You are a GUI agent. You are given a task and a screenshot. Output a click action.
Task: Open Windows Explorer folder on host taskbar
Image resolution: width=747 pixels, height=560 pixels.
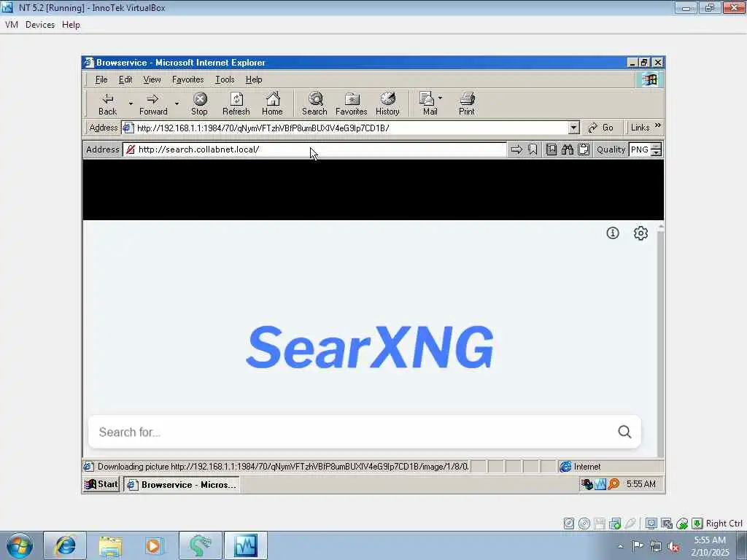tap(111, 545)
